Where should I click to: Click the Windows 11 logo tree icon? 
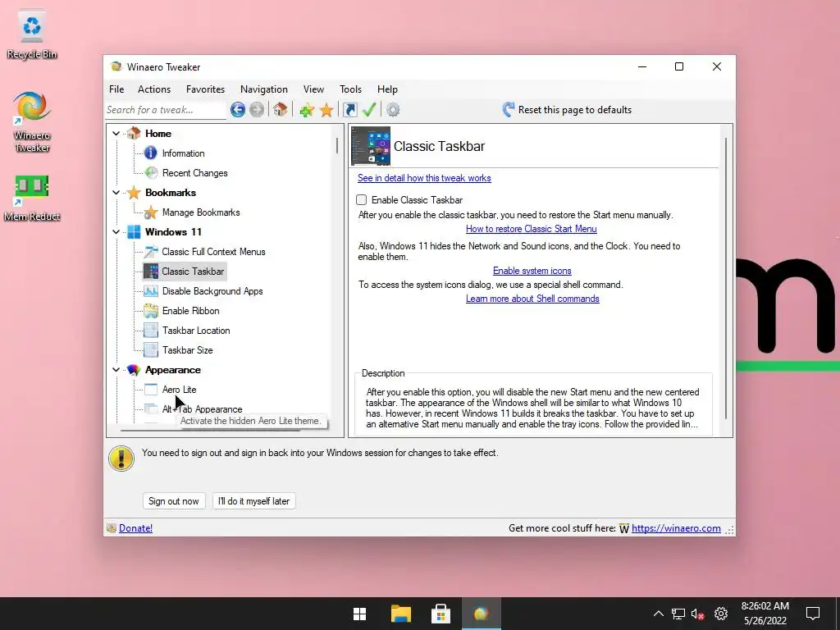point(134,232)
